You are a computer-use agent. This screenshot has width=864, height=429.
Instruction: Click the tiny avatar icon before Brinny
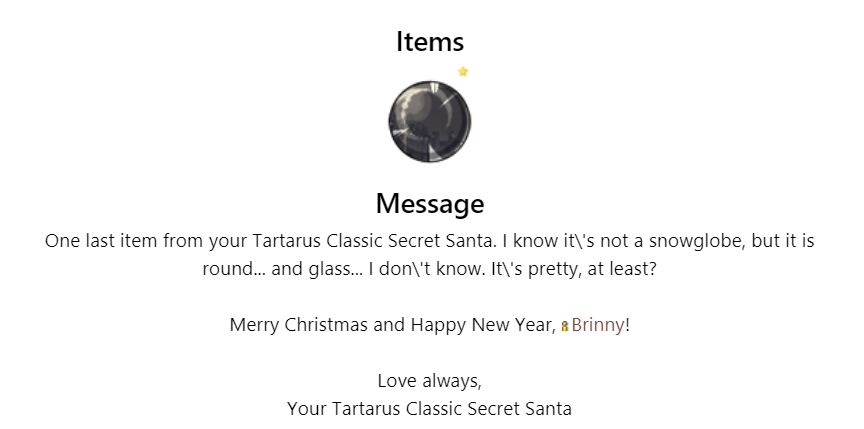click(565, 326)
